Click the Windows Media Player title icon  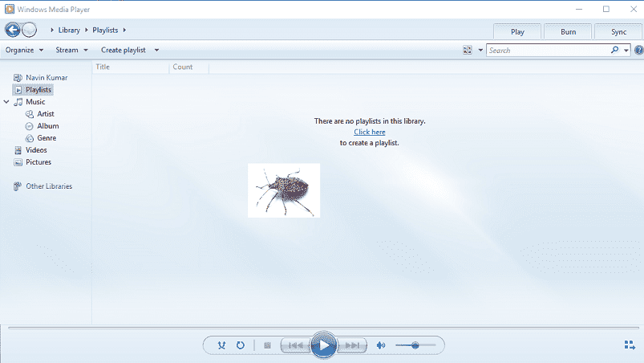pyautogui.click(x=9, y=9)
